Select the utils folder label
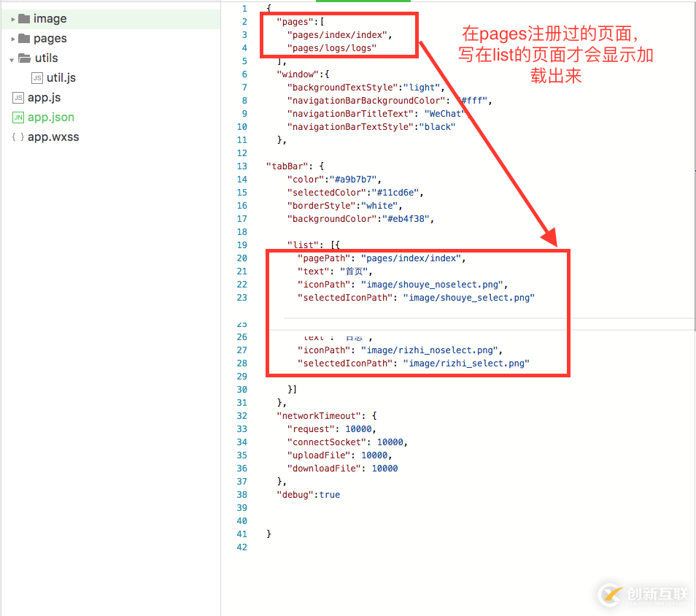This screenshot has width=696, height=616. [x=46, y=58]
